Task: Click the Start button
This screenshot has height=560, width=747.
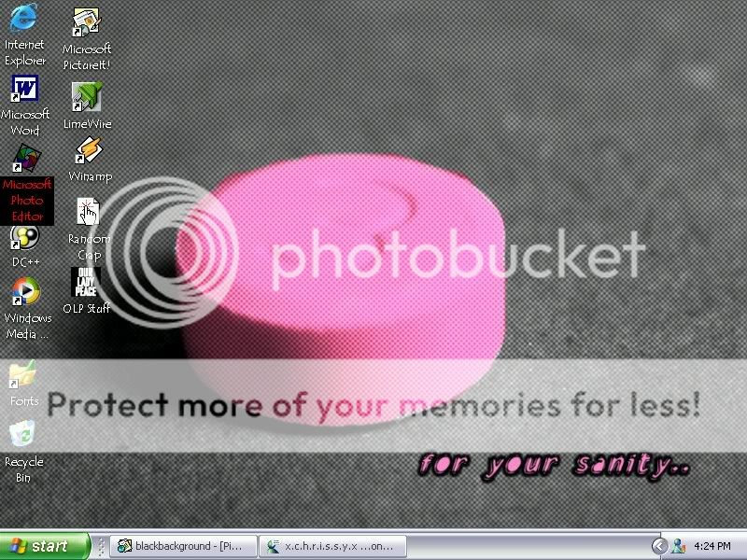Action: (45, 546)
